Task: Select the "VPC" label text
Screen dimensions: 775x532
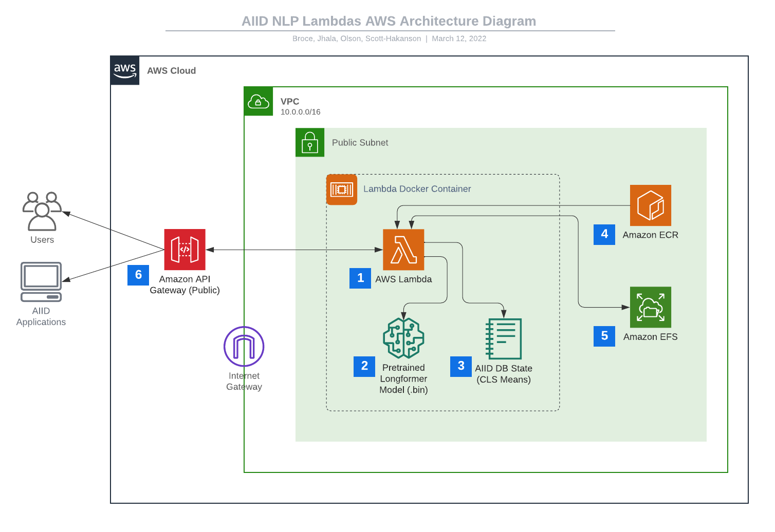Action: click(290, 102)
